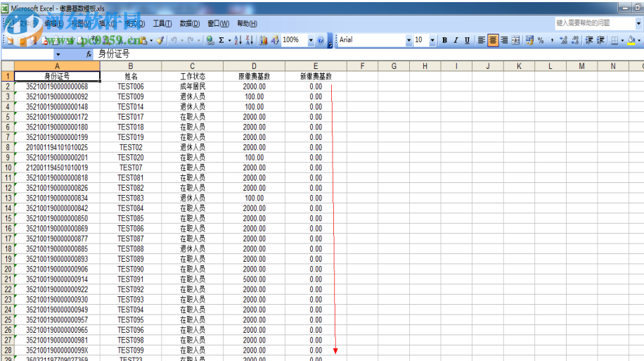The height and width of the screenshot is (361, 644).
Task: Align text left in cell
Action: coord(482,40)
